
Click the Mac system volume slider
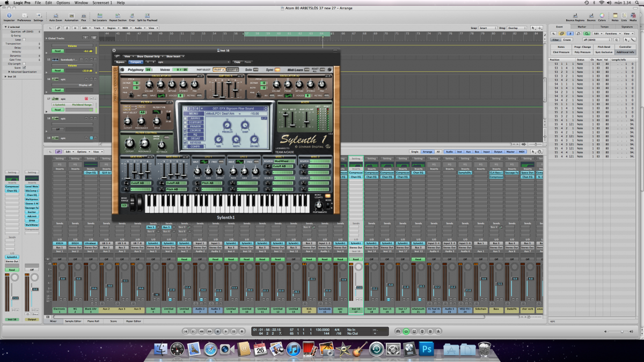coord(619,331)
